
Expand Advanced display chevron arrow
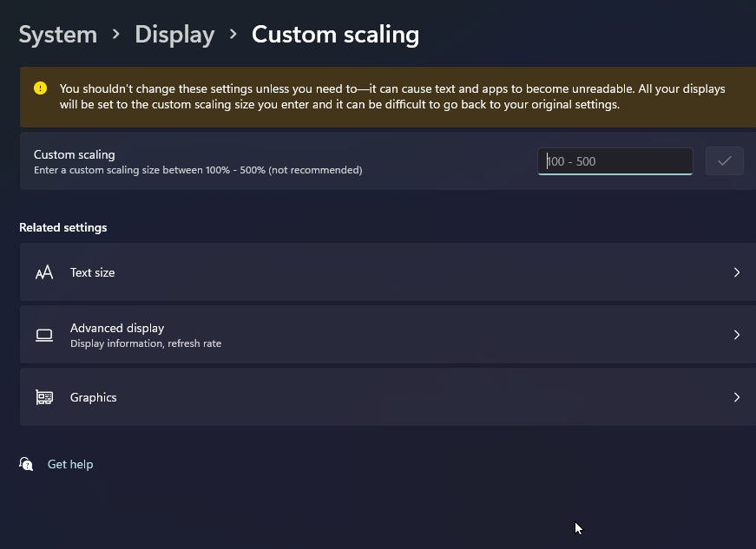coord(736,335)
